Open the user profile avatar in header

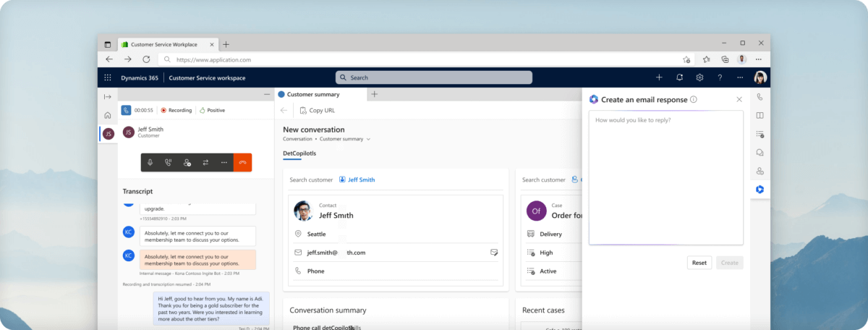click(760, 77)
